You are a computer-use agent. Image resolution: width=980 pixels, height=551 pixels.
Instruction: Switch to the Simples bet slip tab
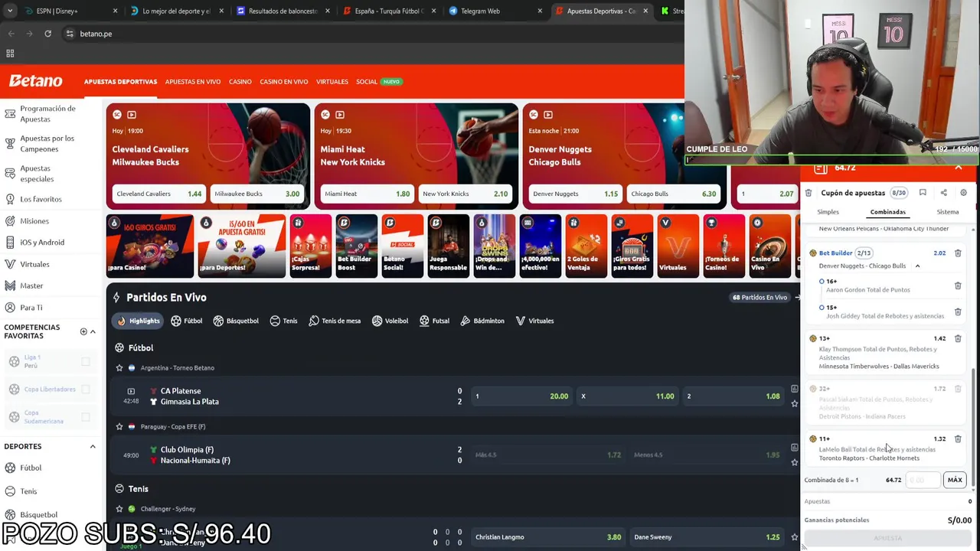pos(828,212)
